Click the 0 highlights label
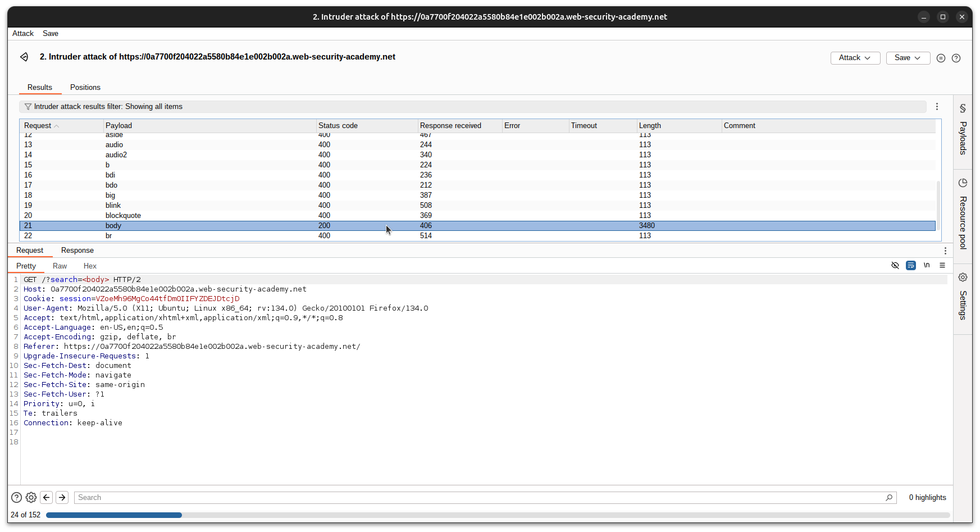This screenshot has height=532, width=980. pos(927,498)
